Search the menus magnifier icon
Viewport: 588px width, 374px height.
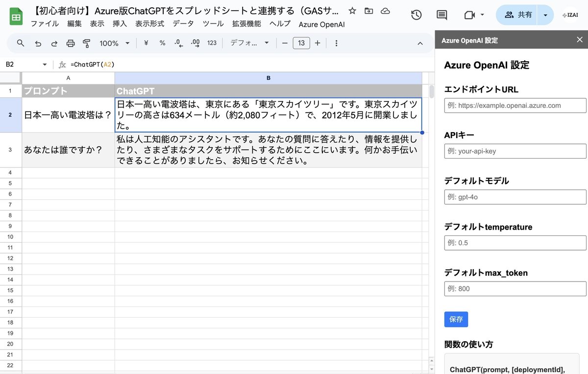[x=21, y=43]
